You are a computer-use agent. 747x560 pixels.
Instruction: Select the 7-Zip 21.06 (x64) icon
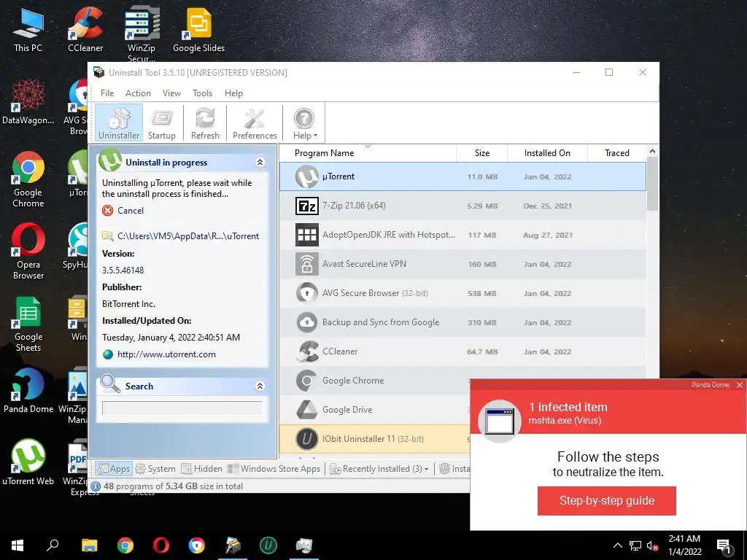307,206
